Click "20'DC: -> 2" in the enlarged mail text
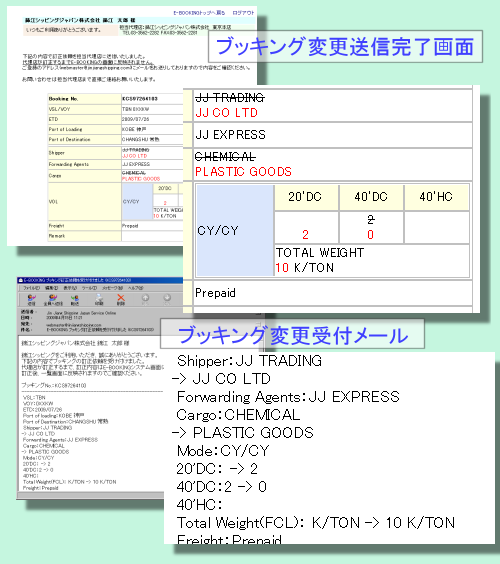Image resolution: width=500 pixels, height=564 pixels. coord(217,469)
